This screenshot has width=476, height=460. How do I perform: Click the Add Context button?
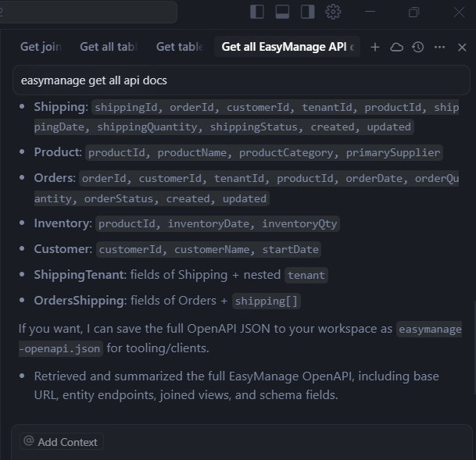click(62, 441)
